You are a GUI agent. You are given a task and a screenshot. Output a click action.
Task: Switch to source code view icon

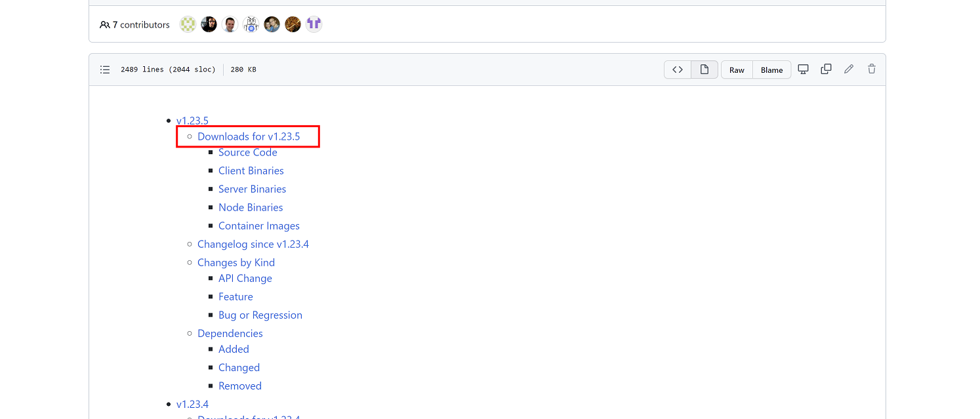[678, 70]
